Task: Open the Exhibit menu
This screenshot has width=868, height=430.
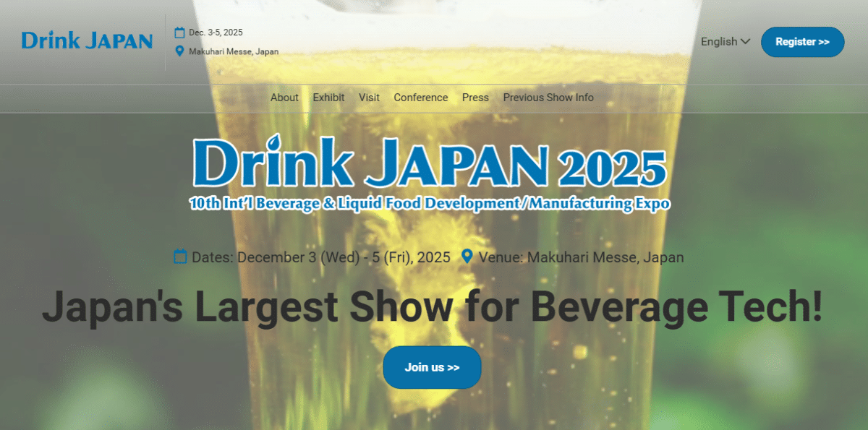Action: (328, 98)
